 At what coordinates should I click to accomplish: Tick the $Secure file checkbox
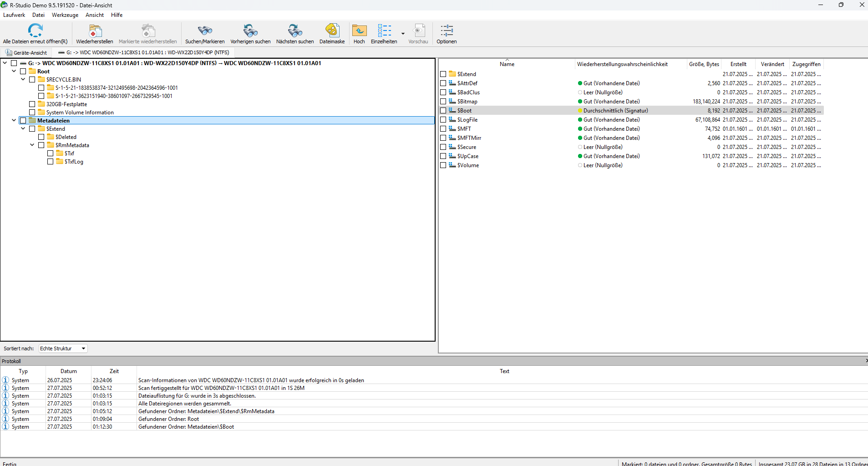click(x=443, y=147)
